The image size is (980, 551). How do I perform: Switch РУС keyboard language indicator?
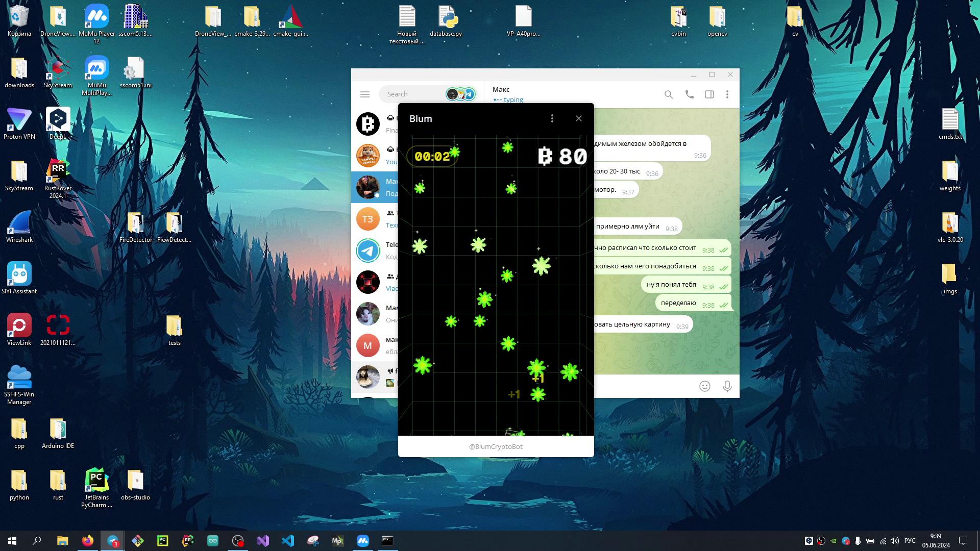(910, 541)
